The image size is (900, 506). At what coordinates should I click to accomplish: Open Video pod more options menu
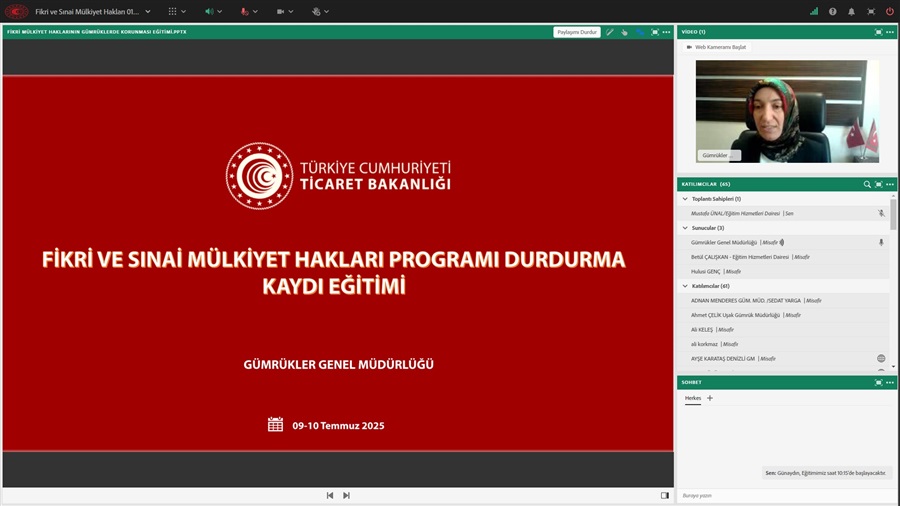pyautogui.click(x=890, y=32)
